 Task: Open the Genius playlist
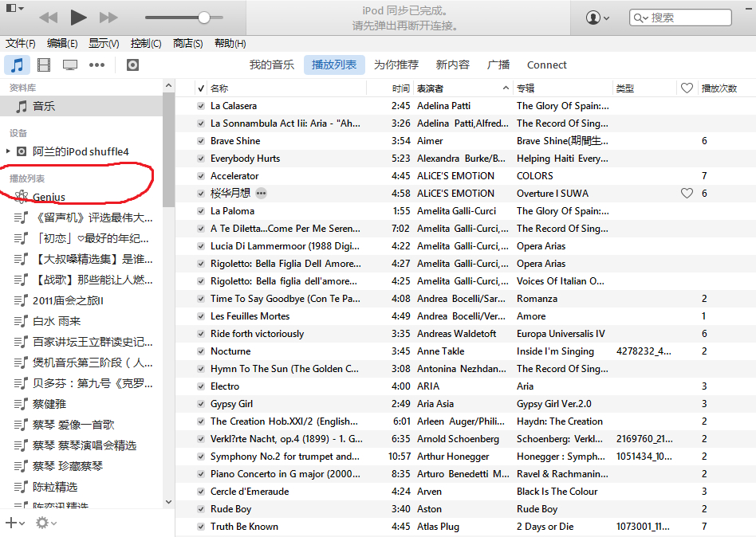click(x=48, y=197)
